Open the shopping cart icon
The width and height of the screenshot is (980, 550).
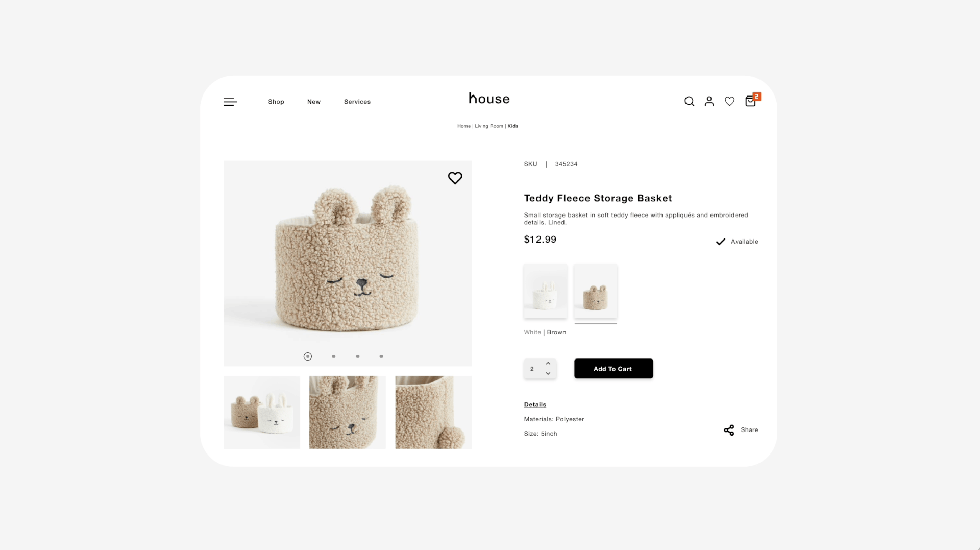point(751,100)
